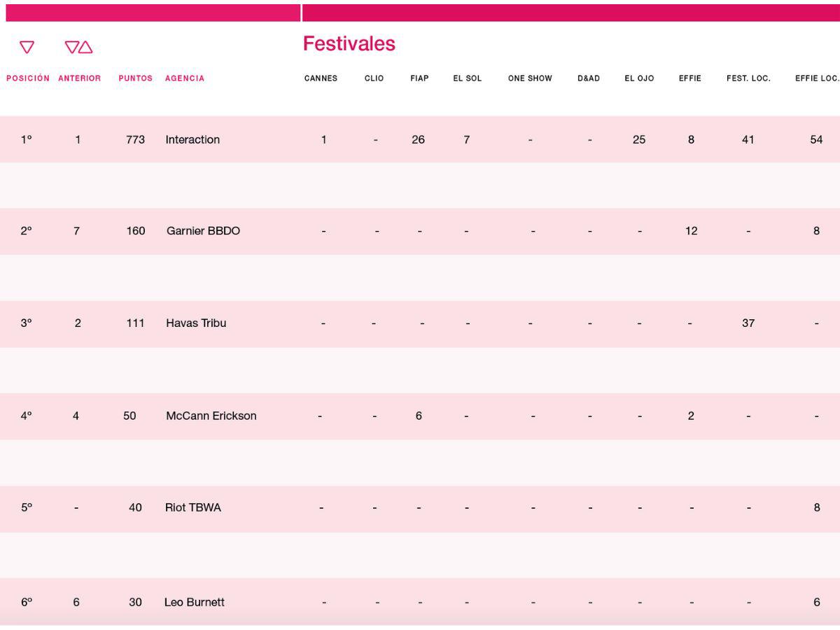The width and height of the screenshot is (840, 630).
Task: Select the CANNES festival column header
Action: pos(321,78)
